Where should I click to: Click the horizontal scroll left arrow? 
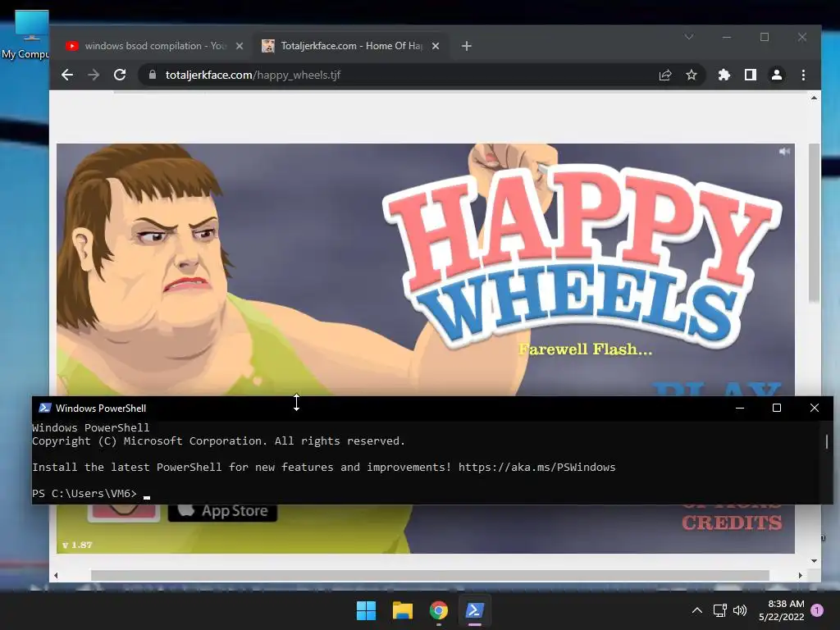56,575
